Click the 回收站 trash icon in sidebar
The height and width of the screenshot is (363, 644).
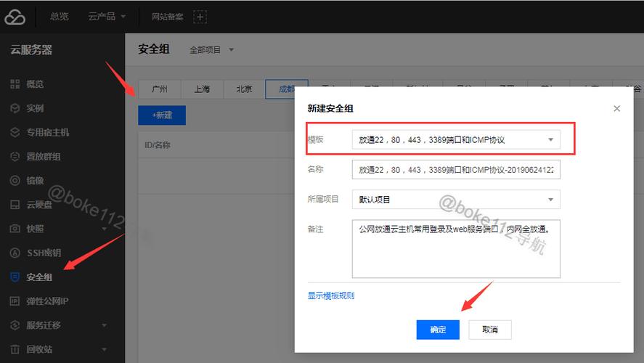coord(15,349)
